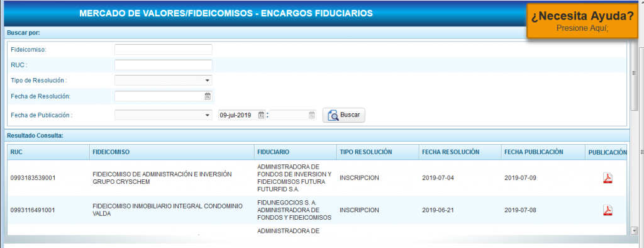Click the results table scrollbar down arrow

coord(634,231)
